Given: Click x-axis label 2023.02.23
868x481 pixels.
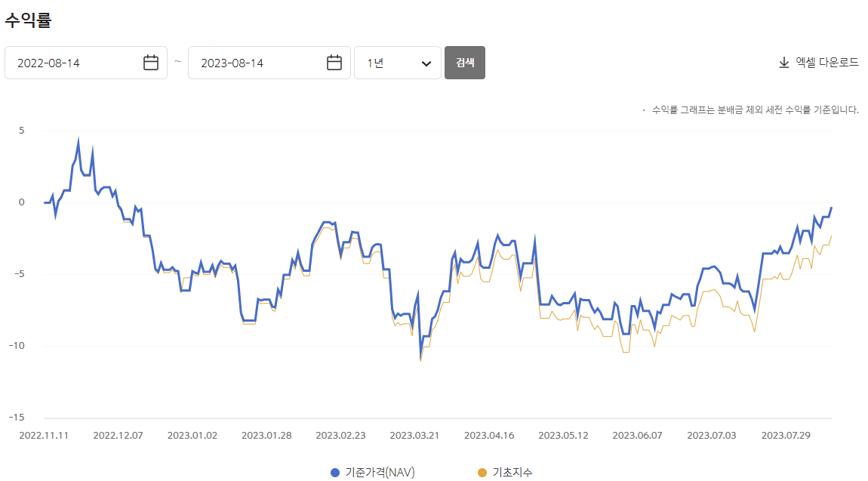Looking at the screenshot, I should coord(340,435).
